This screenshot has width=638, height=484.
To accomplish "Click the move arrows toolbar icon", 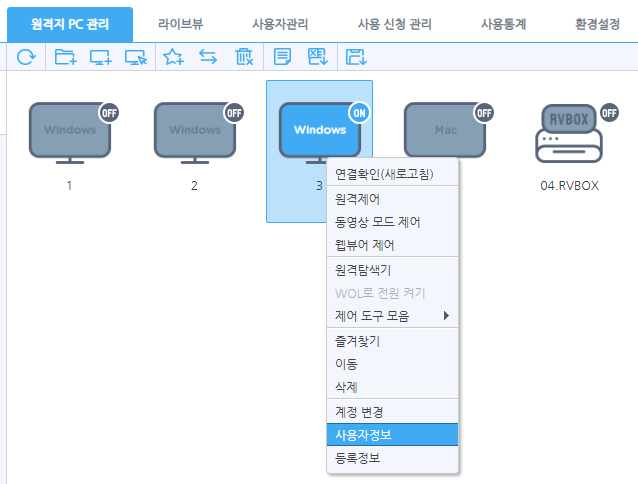I will pos(208,58).
